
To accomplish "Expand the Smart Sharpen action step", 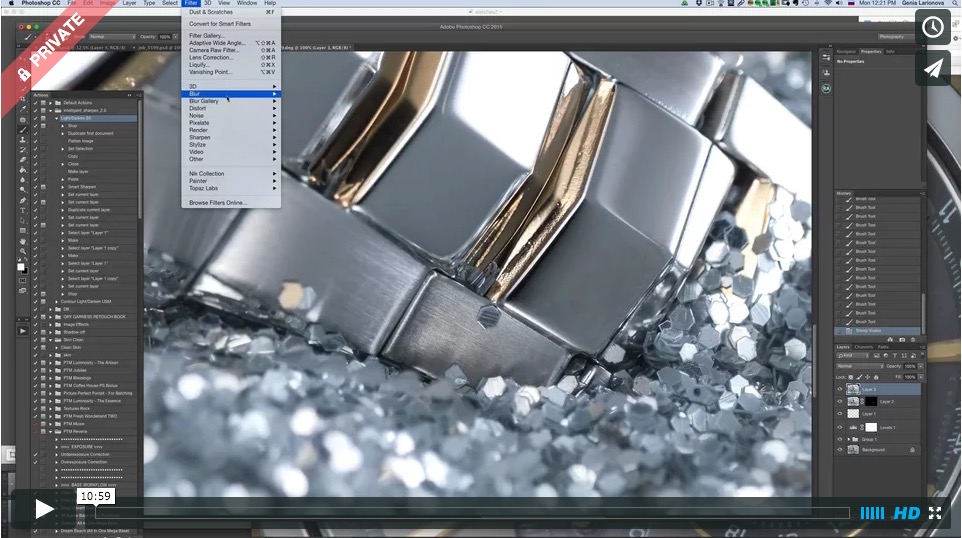I will tap(63, 186).
